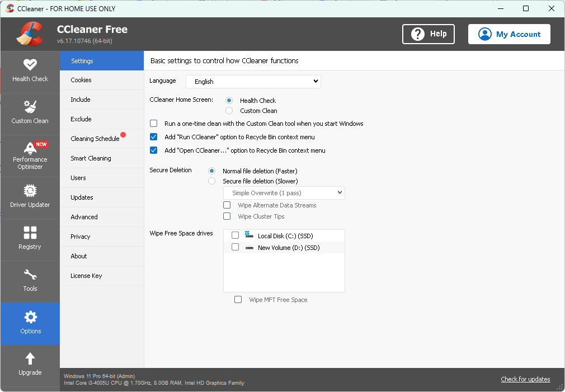Open the Cleaning Schedule settings tab
This screenshot has height=392, width=565.
[95, 139]
